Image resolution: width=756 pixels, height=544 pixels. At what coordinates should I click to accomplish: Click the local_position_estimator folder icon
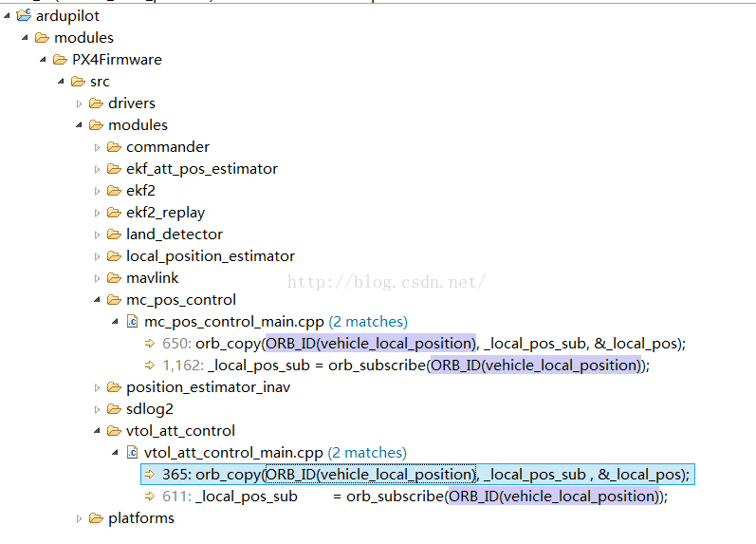pyautogui.click(x=114, y=255)
